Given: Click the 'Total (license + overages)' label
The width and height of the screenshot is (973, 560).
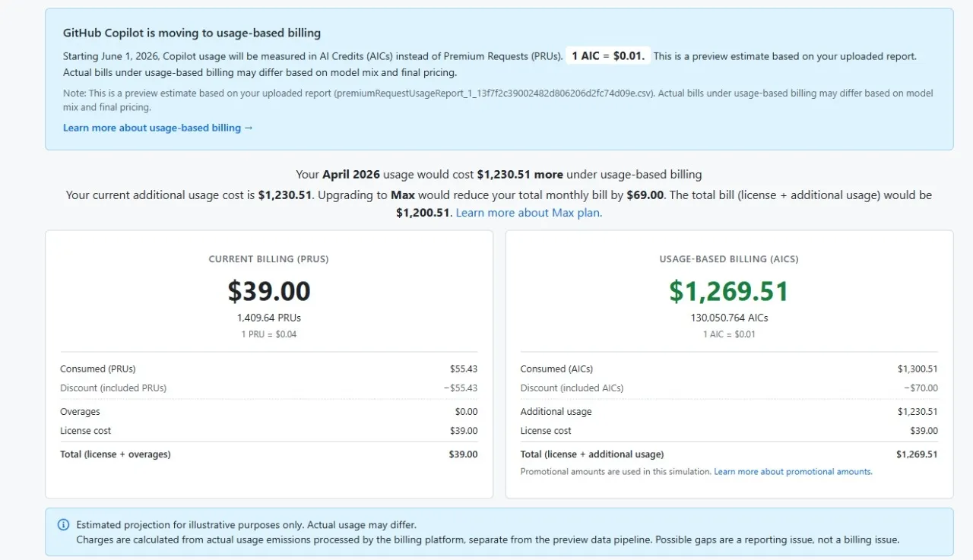Looking at the screenshot, I should click(116, 454).
